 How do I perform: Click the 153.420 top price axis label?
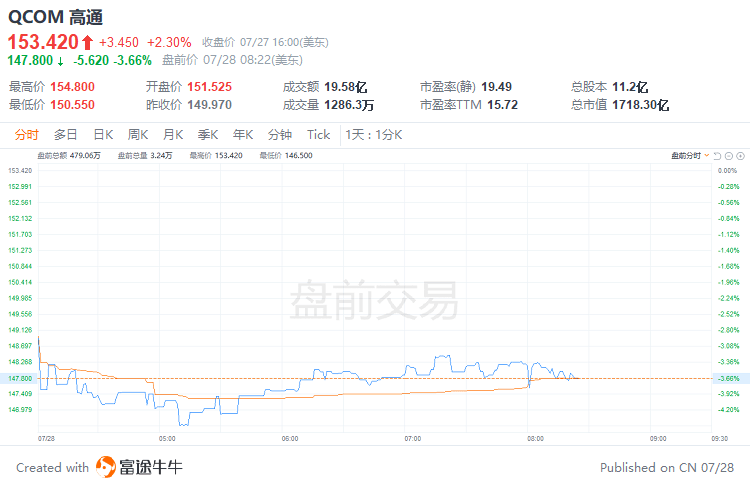point(20,170)
